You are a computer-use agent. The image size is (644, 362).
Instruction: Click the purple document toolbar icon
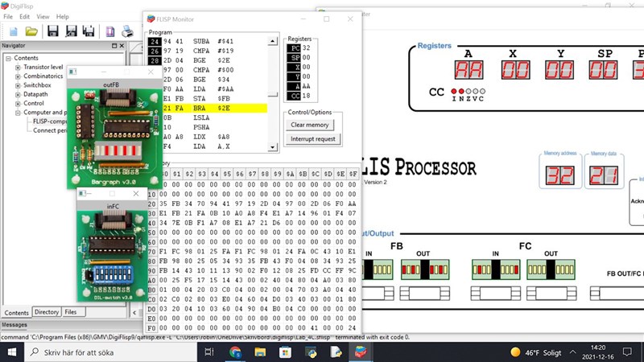tap(109, 31)
